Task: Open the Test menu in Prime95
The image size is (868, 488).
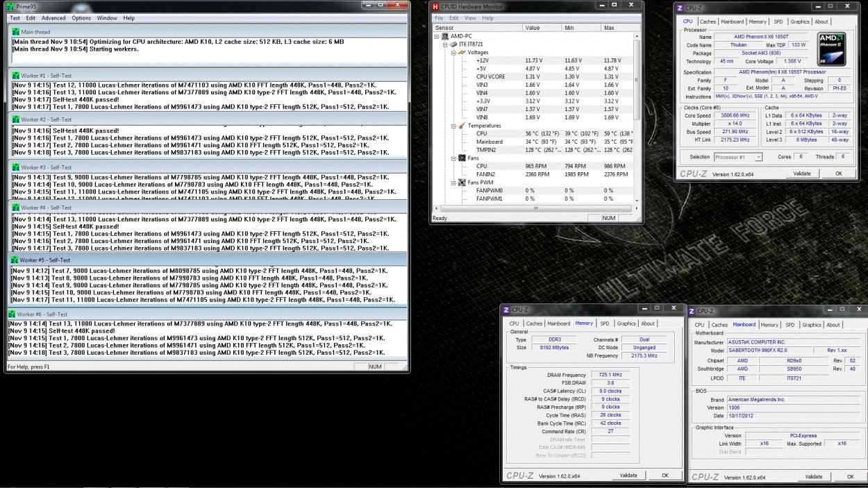Action: [15, 18]
